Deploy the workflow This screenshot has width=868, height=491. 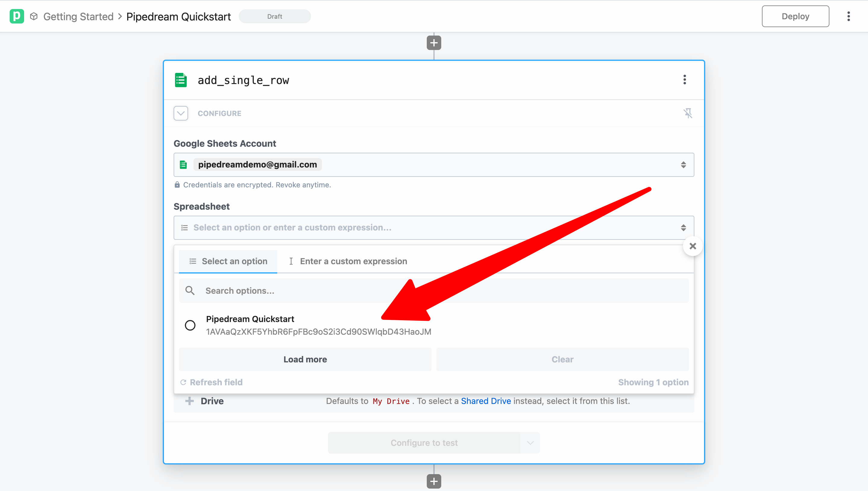pos(795,16)
